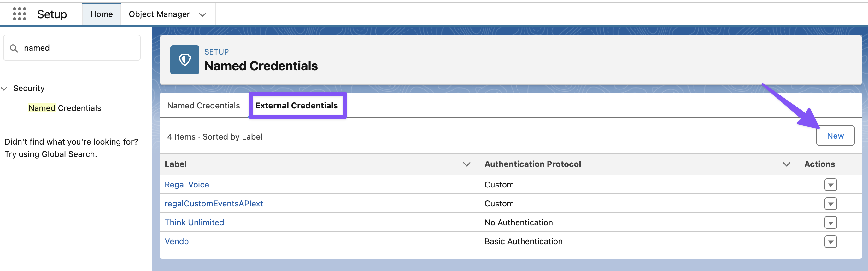This screenshot has height=271, width=868.
Task: Click the Named Credentials shield icon
Action: [185, 60]
